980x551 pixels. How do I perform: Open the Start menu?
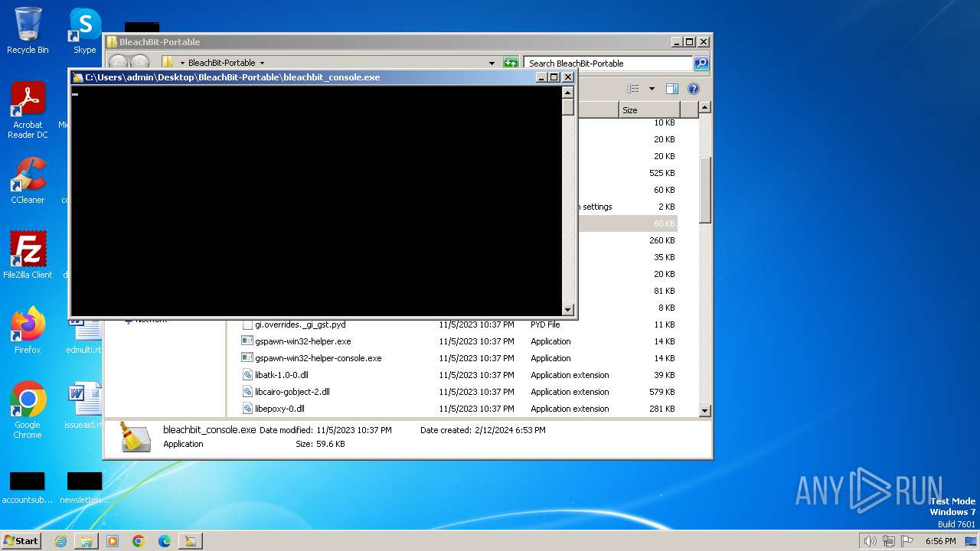(x=21, y=541)
